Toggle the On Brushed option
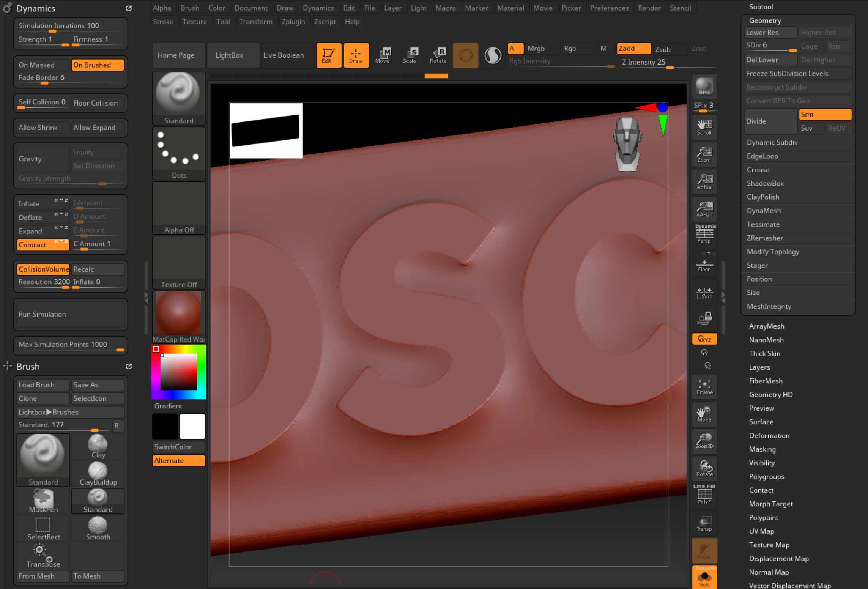Screen dimensions: 868x589 (x=98, y=65)
